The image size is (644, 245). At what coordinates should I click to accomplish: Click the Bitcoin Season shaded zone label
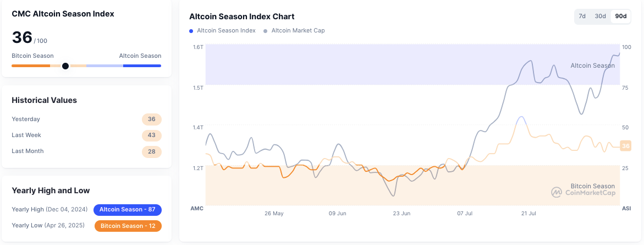592,186
